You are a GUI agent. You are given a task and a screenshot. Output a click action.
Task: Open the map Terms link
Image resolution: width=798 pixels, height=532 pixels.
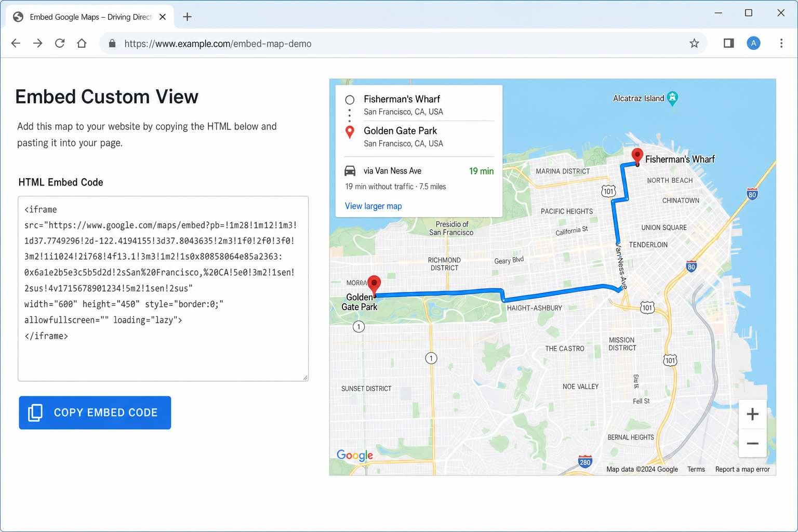tap(696, 469)
